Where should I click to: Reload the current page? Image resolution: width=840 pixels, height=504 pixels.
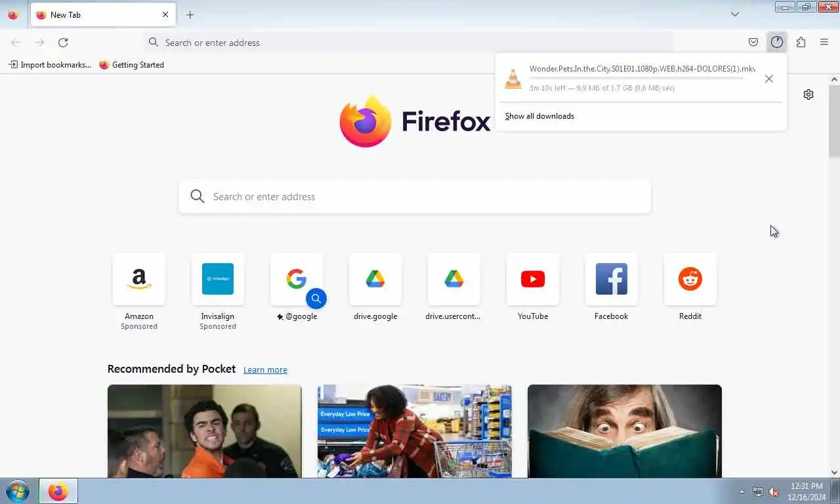[x=63, y=43]
